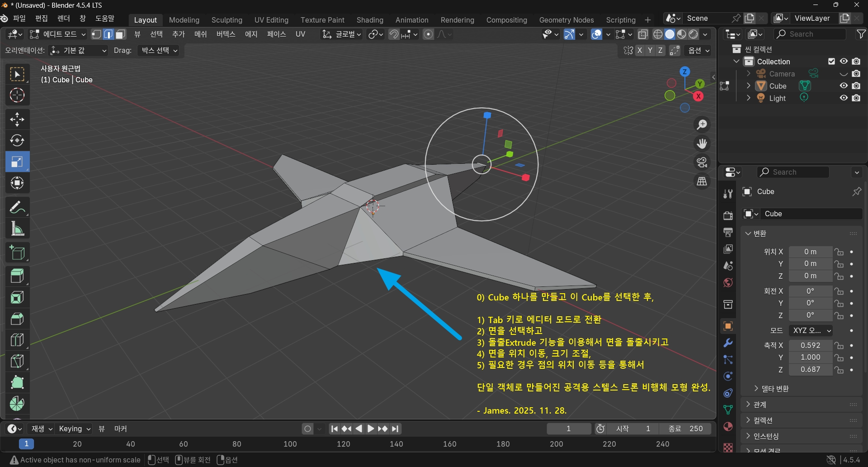Open the Material properties tab
This screenshot has height=467, width=868.
[728, 427]
